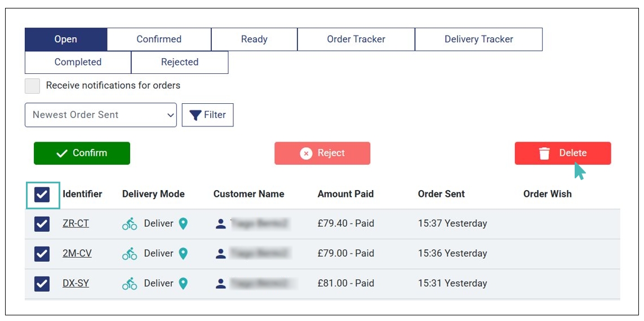The width and height of the screenshot is (644, 321).
Task: Switch to the Confirmed tab
Action: click(159, 39)
